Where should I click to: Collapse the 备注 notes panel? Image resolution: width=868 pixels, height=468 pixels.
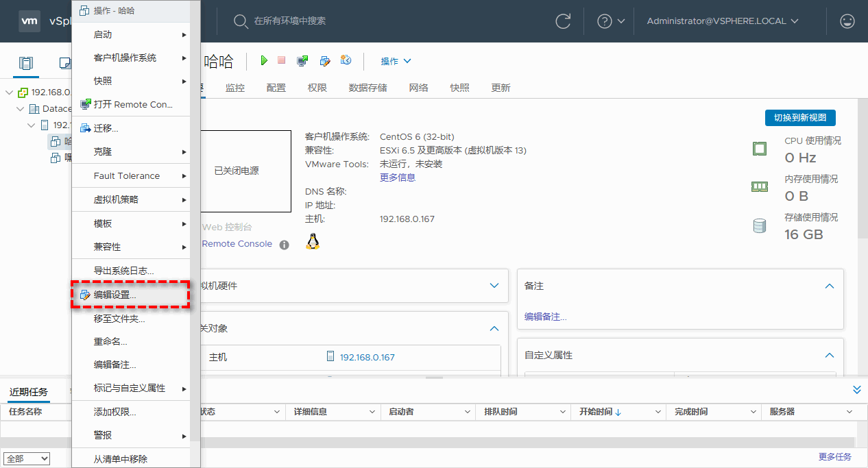829,286
